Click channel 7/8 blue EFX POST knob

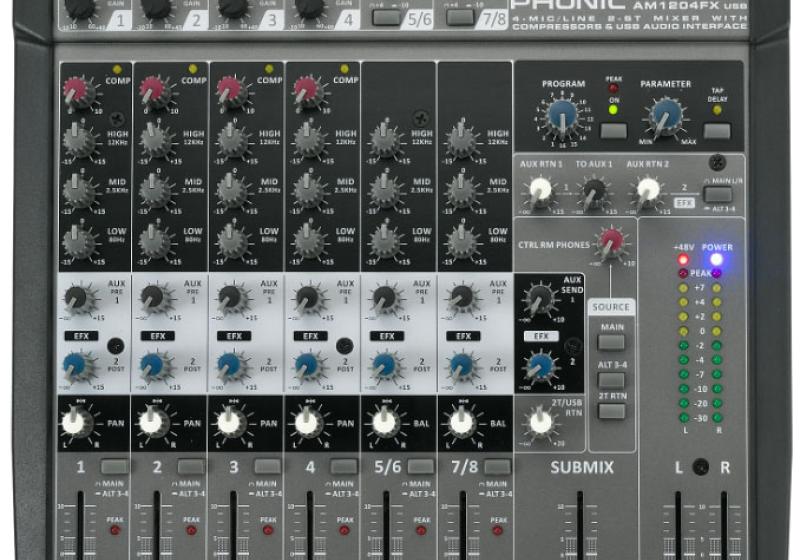coord(460,366)
